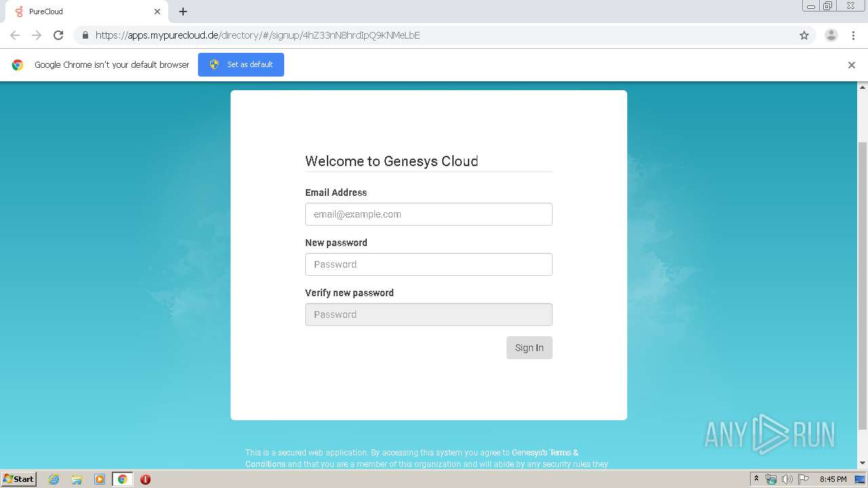
Task: Click the Chrome logo in the notification bar
Action: pyautogui.click(x=18, y=65)
